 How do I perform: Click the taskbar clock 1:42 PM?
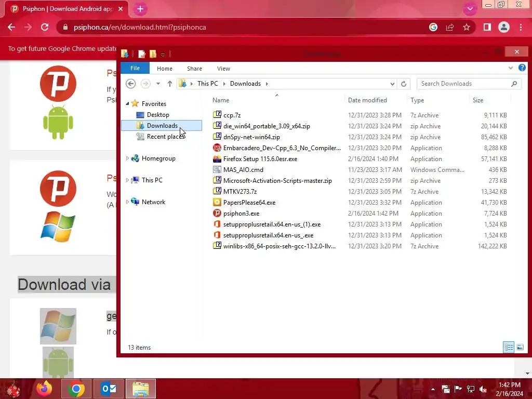coord(509,385)
